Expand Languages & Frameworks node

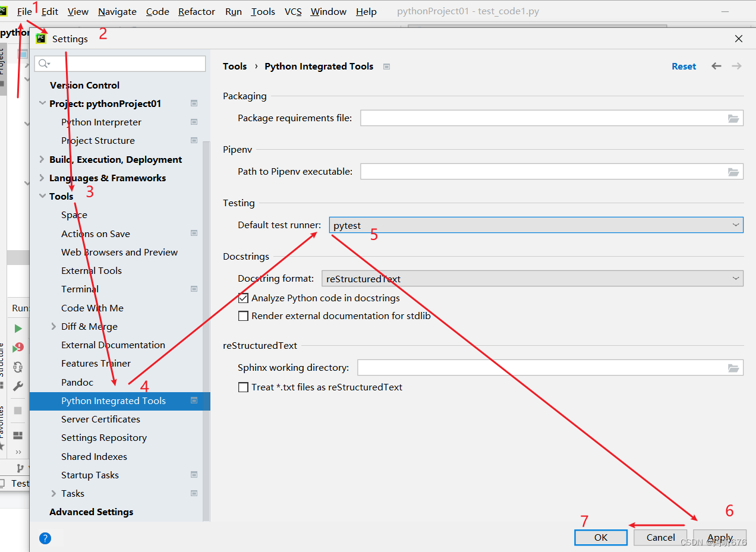[42, 178]
